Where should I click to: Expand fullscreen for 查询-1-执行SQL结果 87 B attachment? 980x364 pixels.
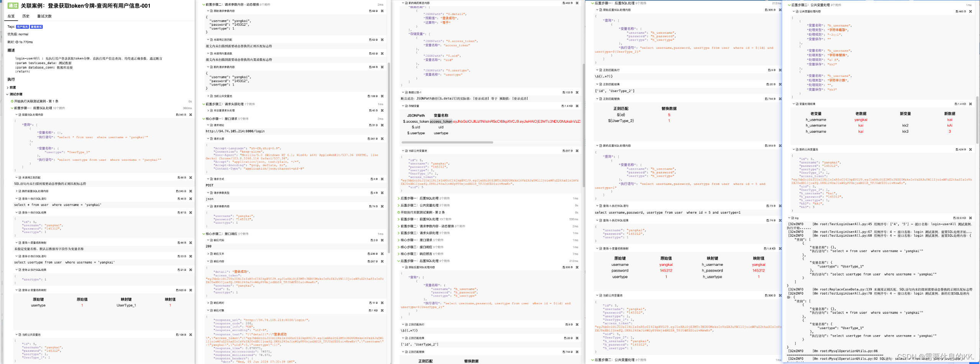(x=191, y=212)
